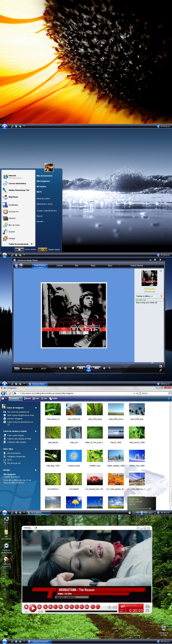
Task: Launch Adobe Photoshop CS2 from Start menu
Action: (16, 190)
